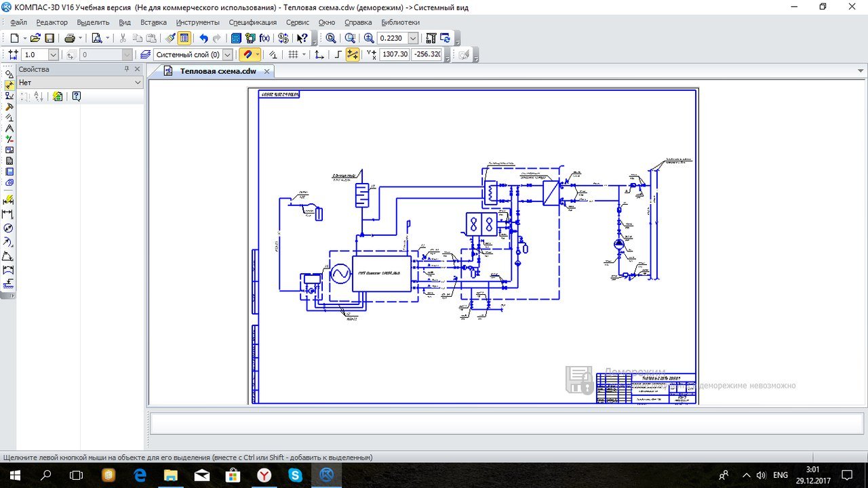Click the X coordinate field 1307.30
868x488 pixels.
[393, 55]
